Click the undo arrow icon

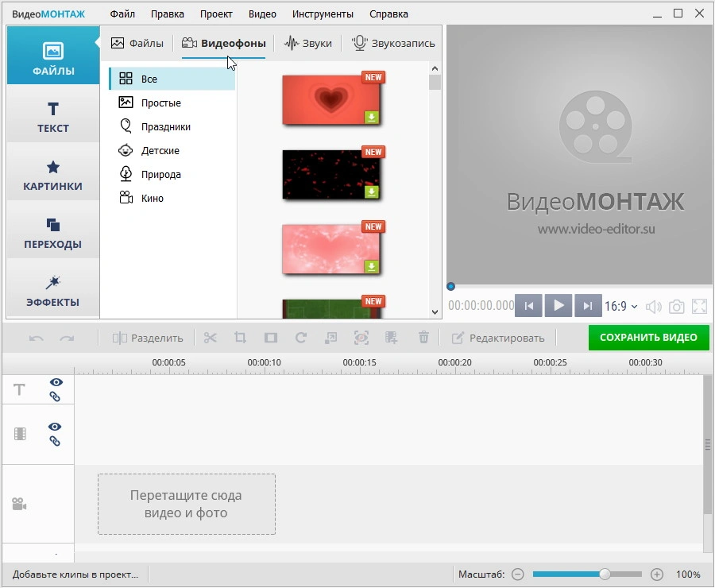pyautogui.click(x=36, y=338)
